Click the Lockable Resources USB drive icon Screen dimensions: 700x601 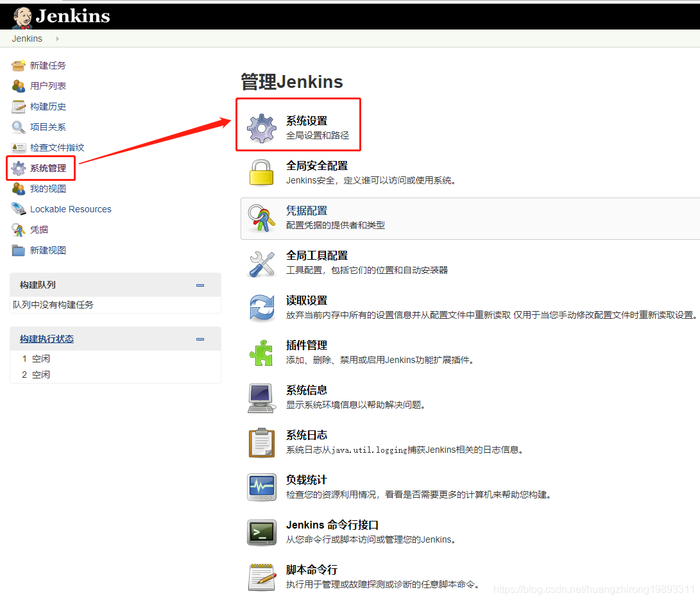pos(19,209)
